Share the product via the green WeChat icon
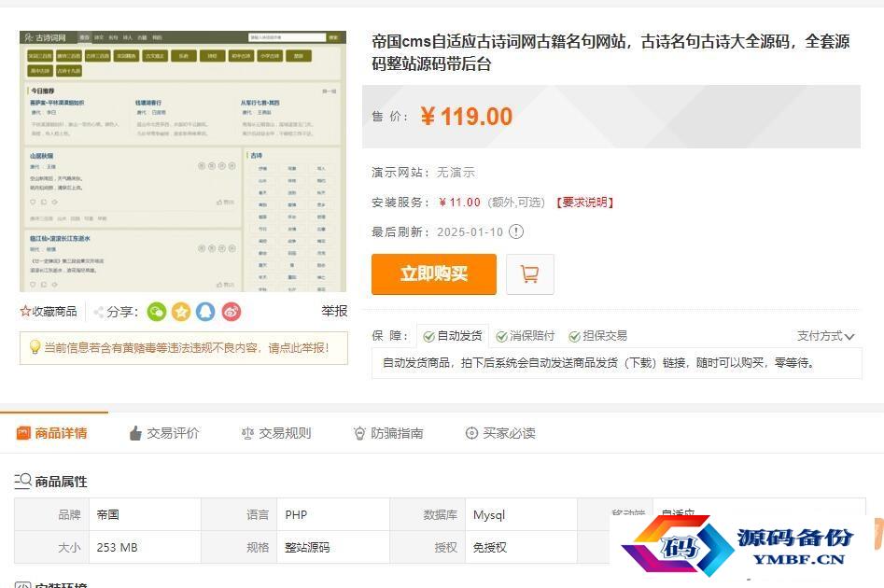884x588 pixels. [157, 312]
